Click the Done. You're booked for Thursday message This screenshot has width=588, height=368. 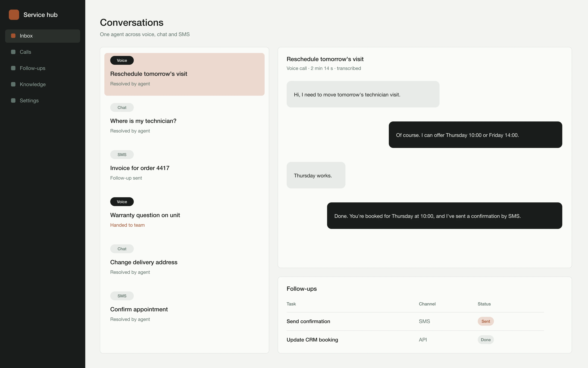coord(445,216)
